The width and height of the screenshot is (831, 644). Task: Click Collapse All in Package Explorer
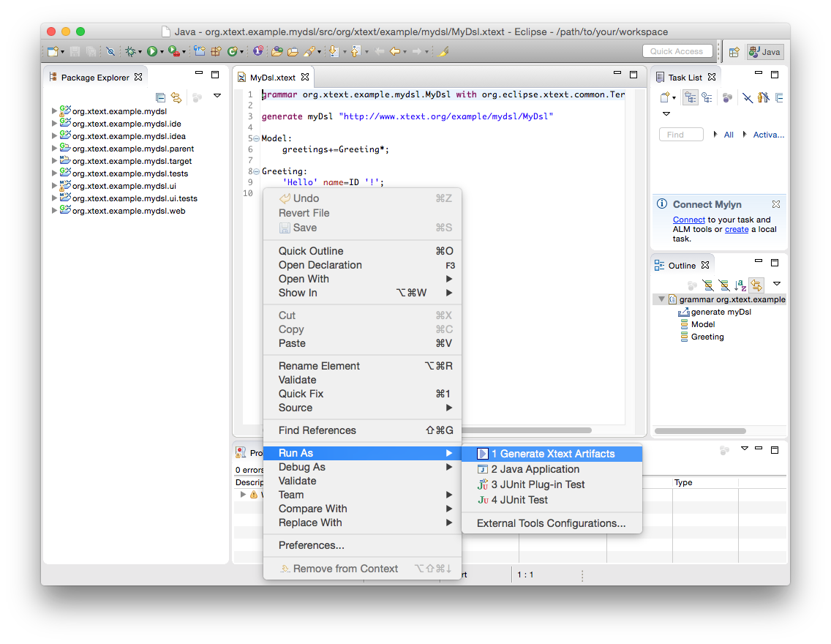pos(160,97)
